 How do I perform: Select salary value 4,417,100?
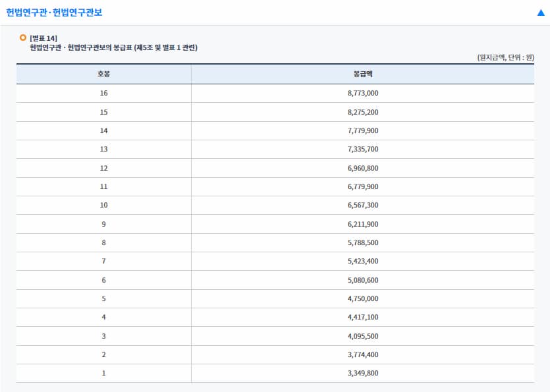point(363,318)
